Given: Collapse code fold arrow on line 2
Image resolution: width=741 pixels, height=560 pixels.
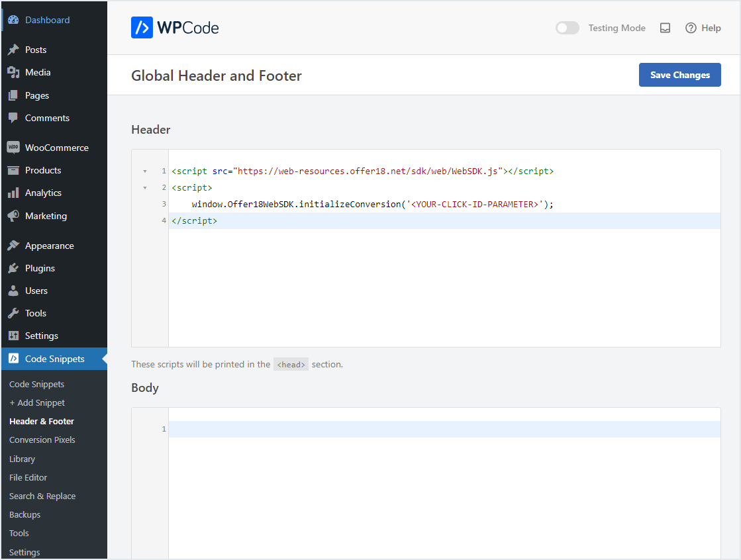Looking at the screenshot, I should [145, 188].
